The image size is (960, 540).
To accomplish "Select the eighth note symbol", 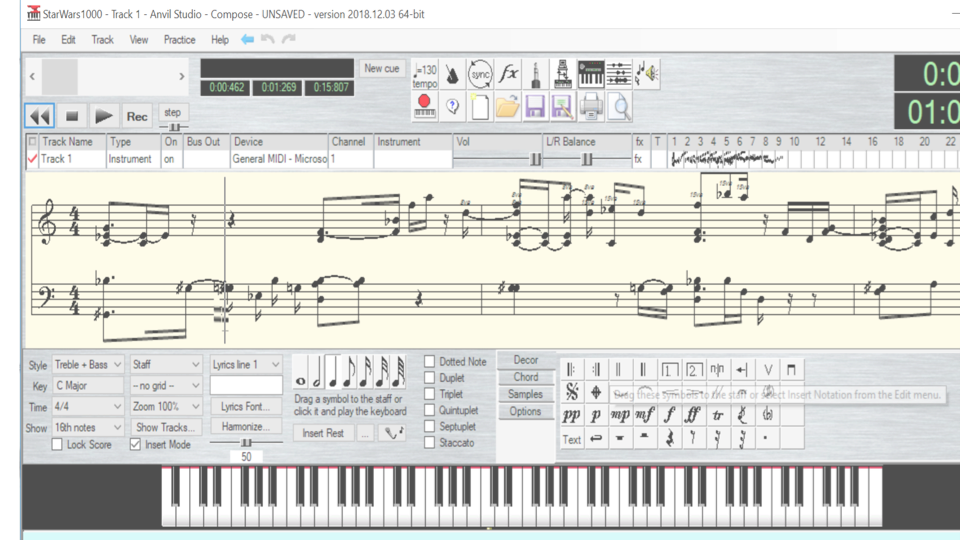I will 349,372.
